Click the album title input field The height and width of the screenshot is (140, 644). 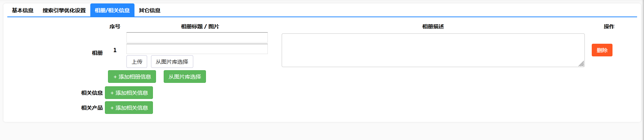click(x=197, y=38)
